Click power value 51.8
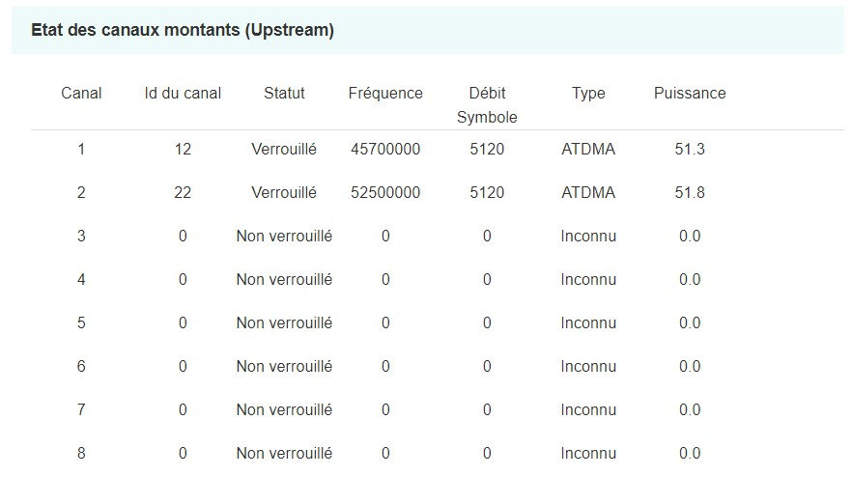This screenshot has height=504, width=852. pos(690,193)
